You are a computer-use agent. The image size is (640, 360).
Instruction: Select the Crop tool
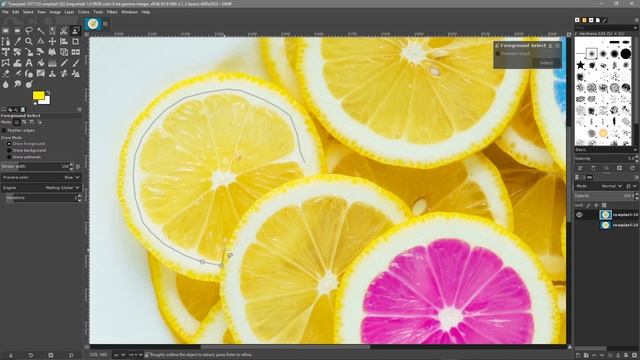[76, 41]
